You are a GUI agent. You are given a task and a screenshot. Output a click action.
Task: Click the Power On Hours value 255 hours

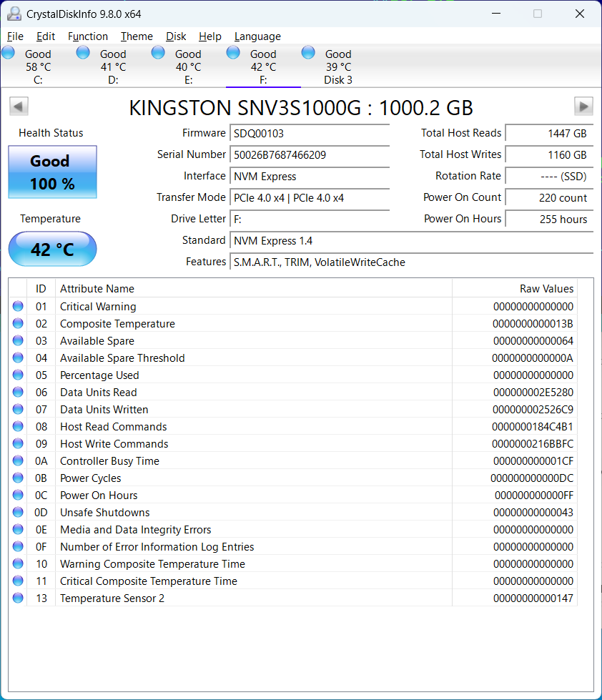click(549, 220)
